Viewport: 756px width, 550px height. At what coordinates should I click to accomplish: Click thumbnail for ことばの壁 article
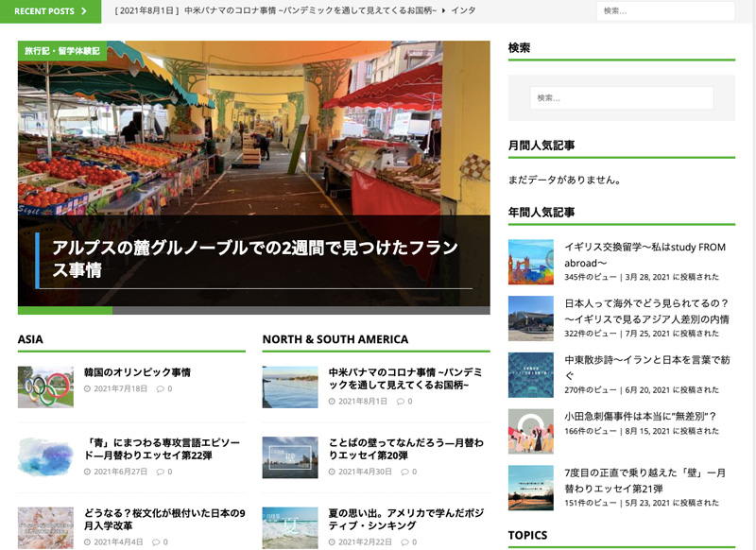pos(290,457)
